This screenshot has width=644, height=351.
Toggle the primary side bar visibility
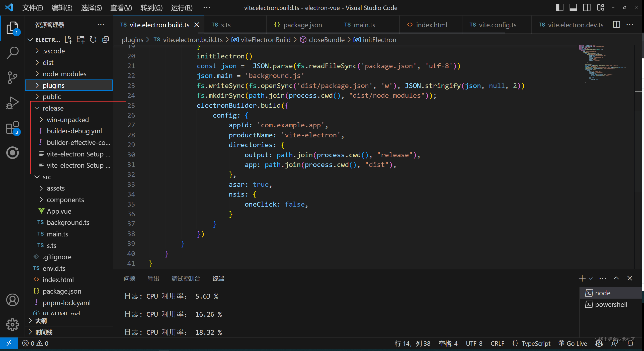tap(559, 8)
